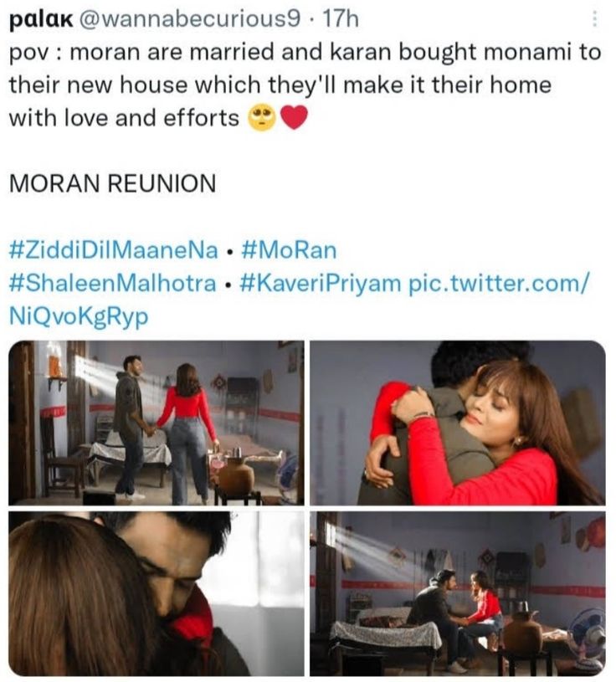
Task: Open the couple sitting on bed photo
Action: click(458, 593)
